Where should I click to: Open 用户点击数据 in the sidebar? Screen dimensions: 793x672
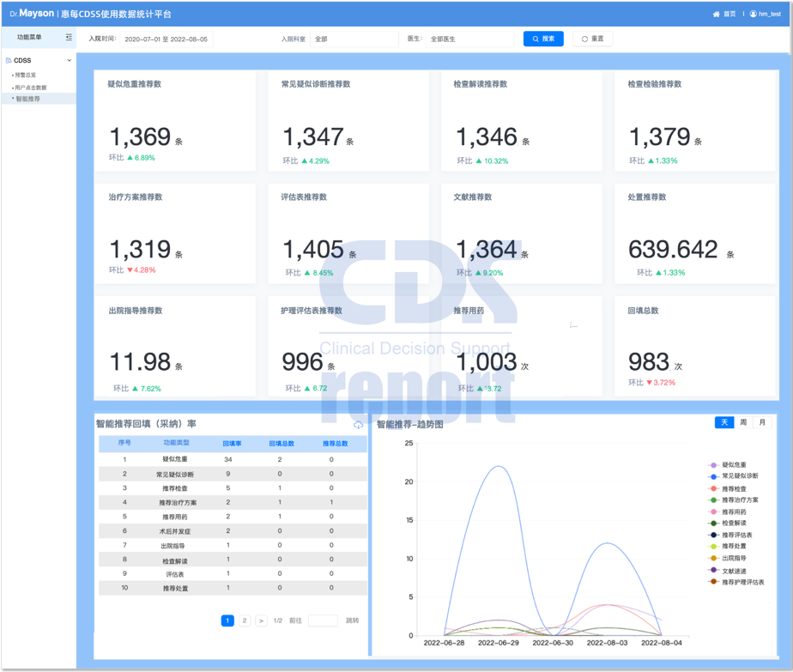coord(30,88)
